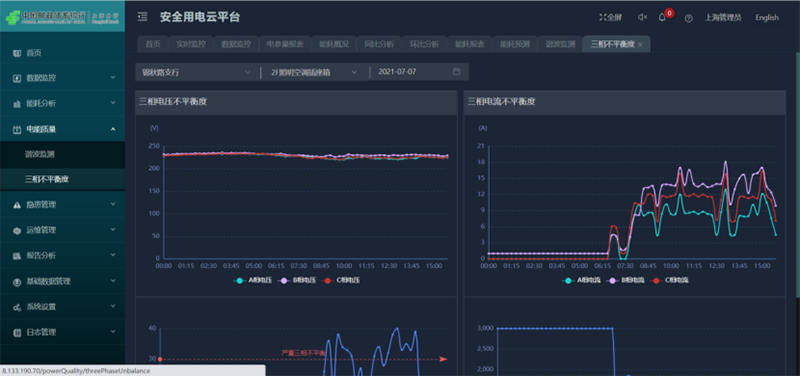Image resolution: width=800 pixels, height=376 pixels.
Task: Open the 锦秋路支行 branch dropdown
Action: point(196,72)
